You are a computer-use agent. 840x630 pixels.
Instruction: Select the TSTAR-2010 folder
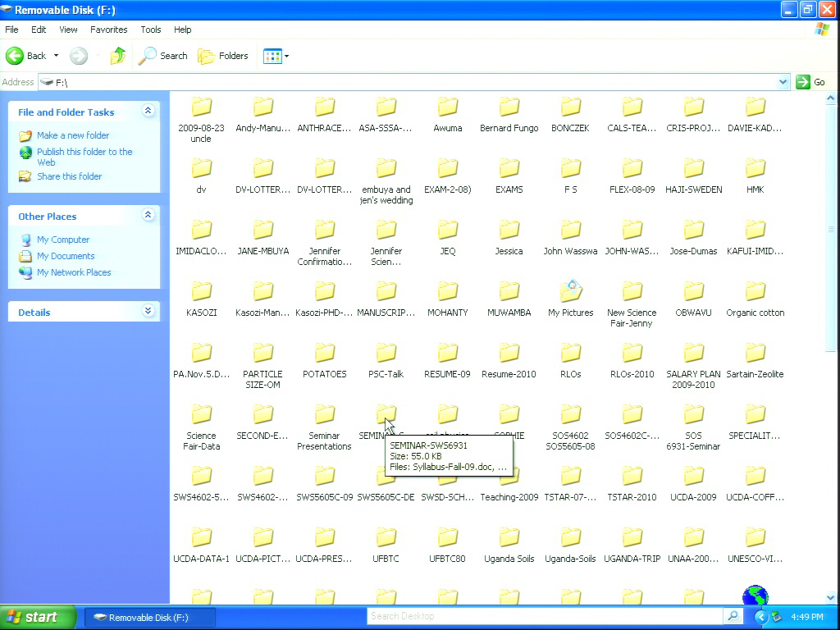[632, 484]
